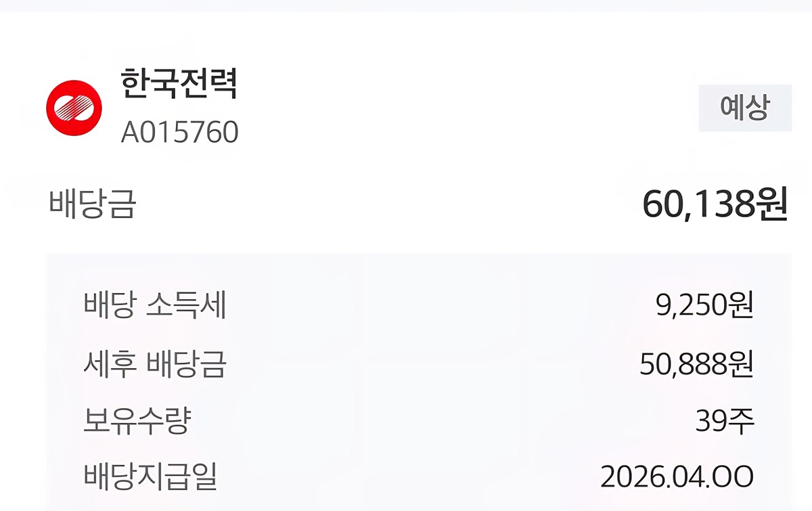The image size is (812, 511).
Task: Select the 39주 holding quantity
Action: click(725, 422)
